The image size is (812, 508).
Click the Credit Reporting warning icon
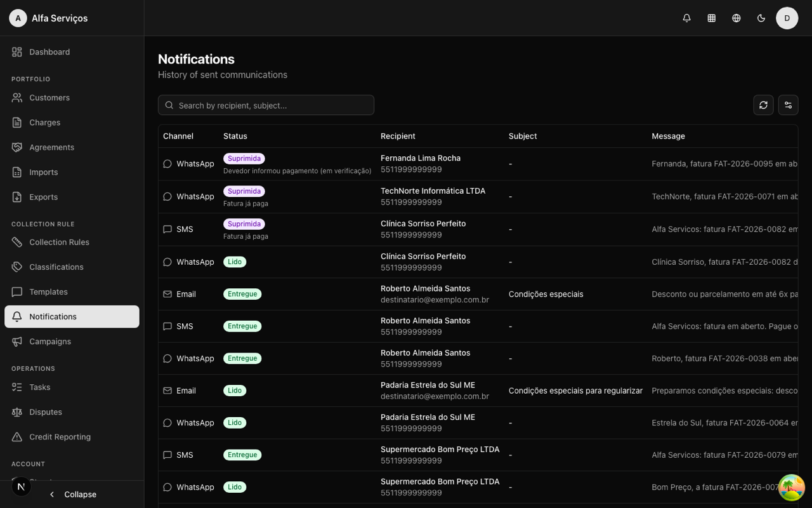click(17, 437)
